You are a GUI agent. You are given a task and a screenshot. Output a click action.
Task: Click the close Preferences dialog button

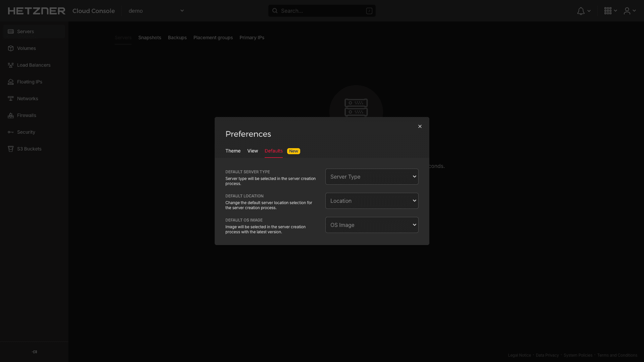[420, 126]
